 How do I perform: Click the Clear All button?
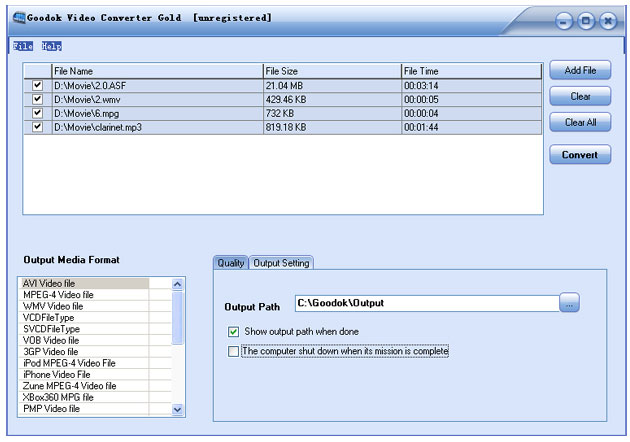point(580,122)
